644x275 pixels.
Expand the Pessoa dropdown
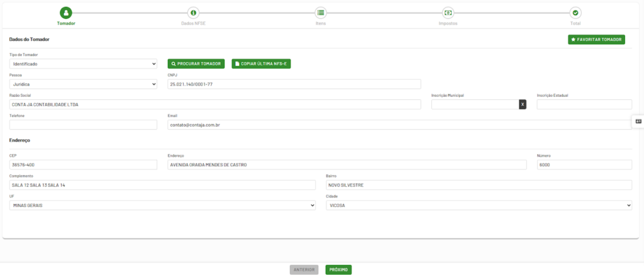click(x=83, y=84)
